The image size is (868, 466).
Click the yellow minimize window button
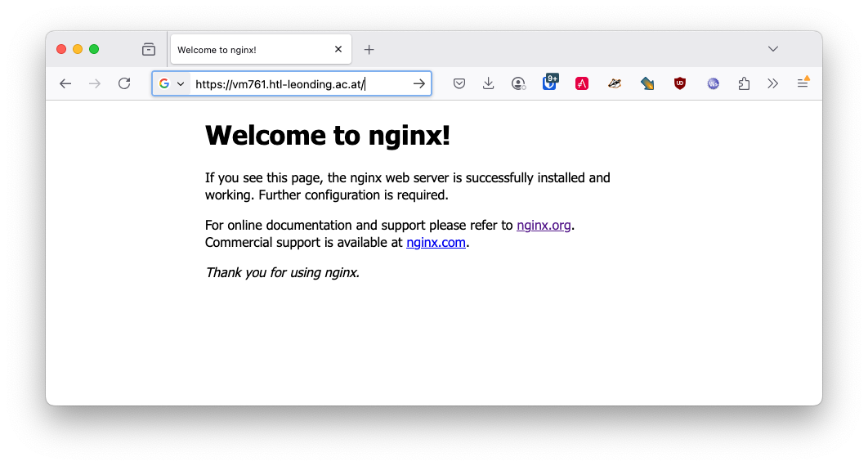click(x=78, y=49)
